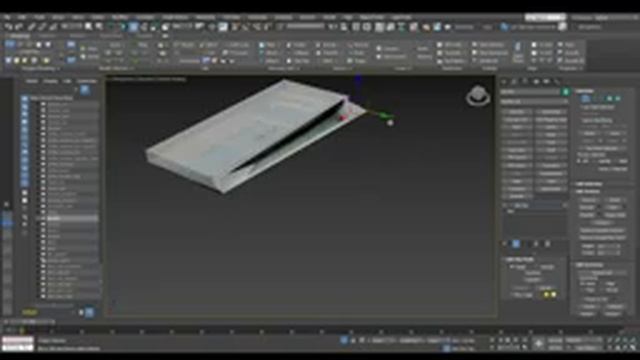This screenshot has height=360, width=640.
Task: Expand the Soft Selection rollout
Action: tap(588, 184)
